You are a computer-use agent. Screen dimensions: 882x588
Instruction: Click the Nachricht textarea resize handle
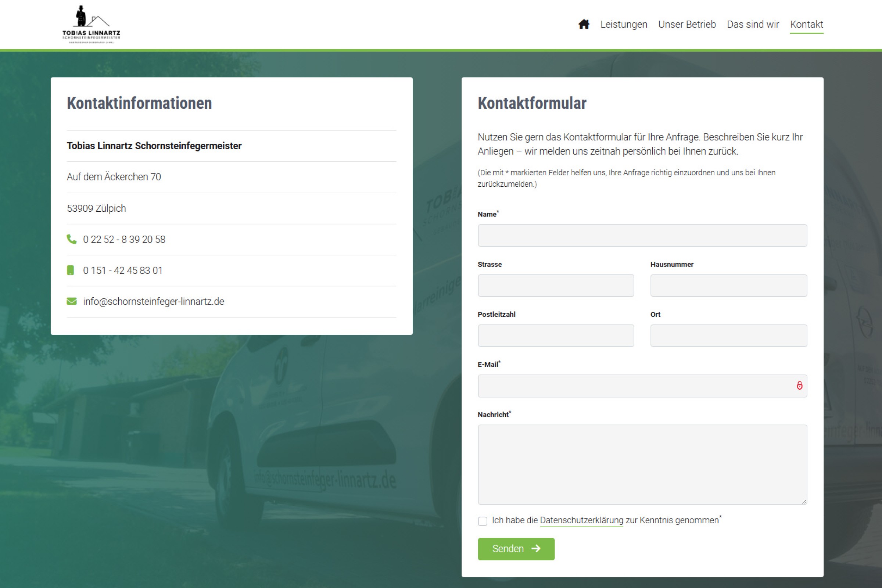point(804,501)
